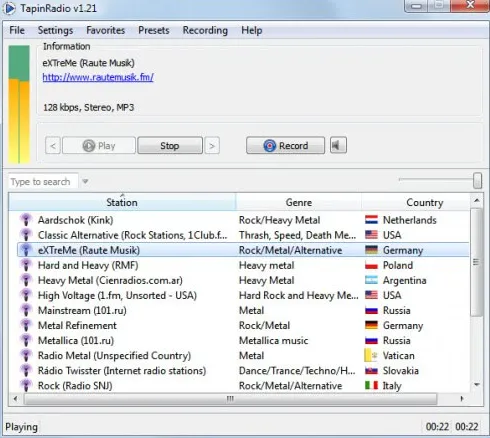The height and width of the screenshot is (438, 490).
Task: Click in the Type to search field
Action: click(43, 182)
